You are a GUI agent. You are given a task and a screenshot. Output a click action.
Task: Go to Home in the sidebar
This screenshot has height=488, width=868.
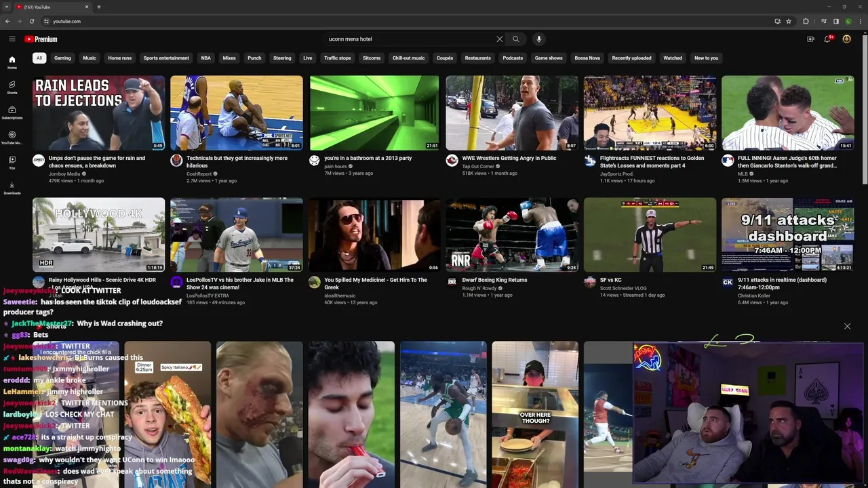point(12,62)
